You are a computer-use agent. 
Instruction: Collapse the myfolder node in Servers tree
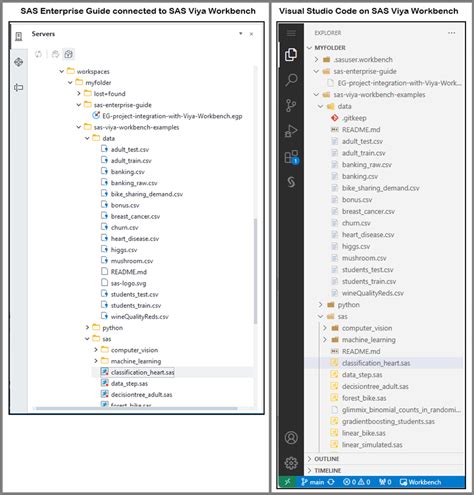[x=70, y=82]
